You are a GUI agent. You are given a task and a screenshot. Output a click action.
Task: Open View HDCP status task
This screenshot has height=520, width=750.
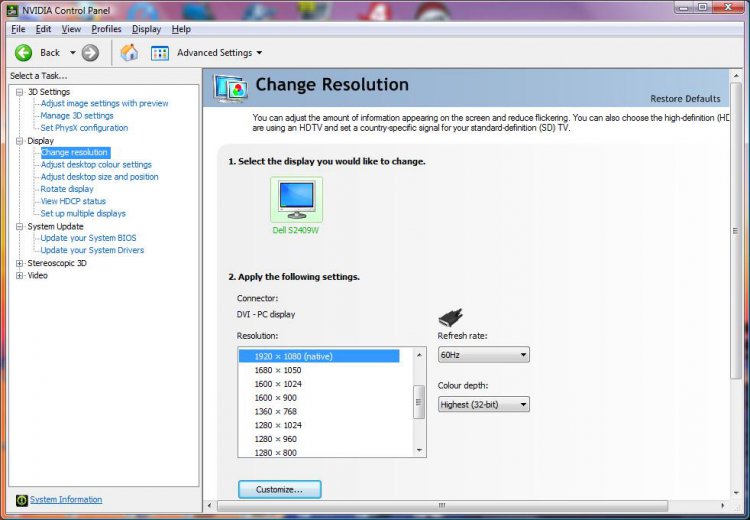(x=73, y=201)
